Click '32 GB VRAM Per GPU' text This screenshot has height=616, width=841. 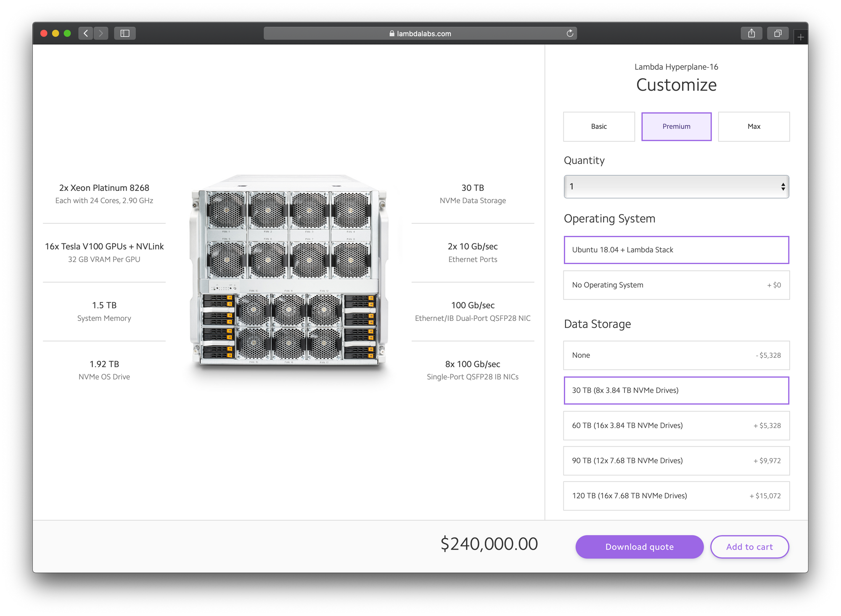(104, 259)
